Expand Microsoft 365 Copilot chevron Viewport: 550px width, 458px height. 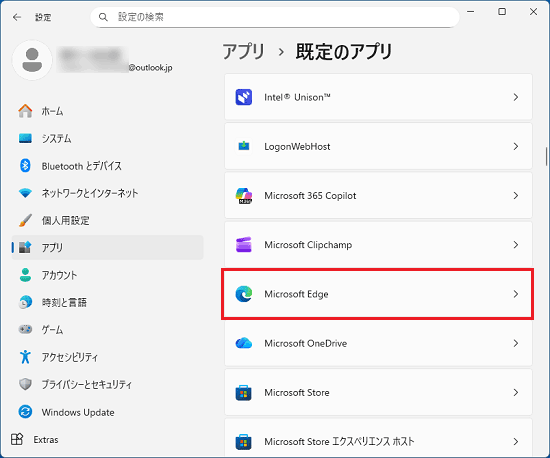click(x=515, y=195)
